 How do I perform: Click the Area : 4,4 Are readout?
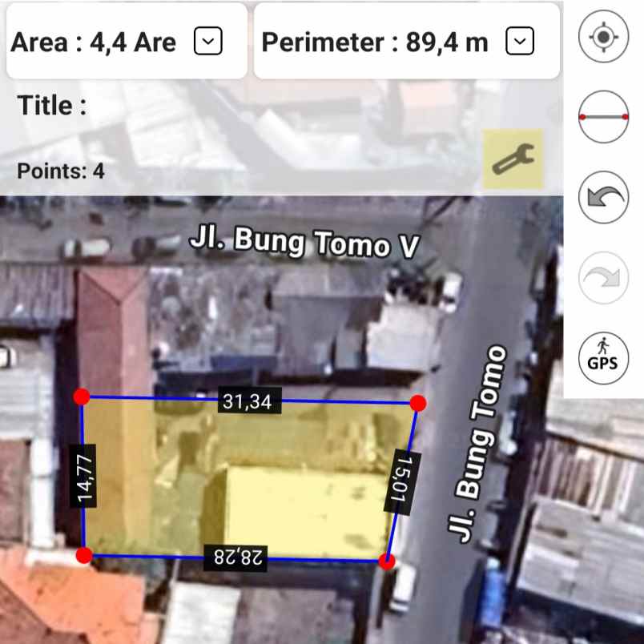coord(93,42)
